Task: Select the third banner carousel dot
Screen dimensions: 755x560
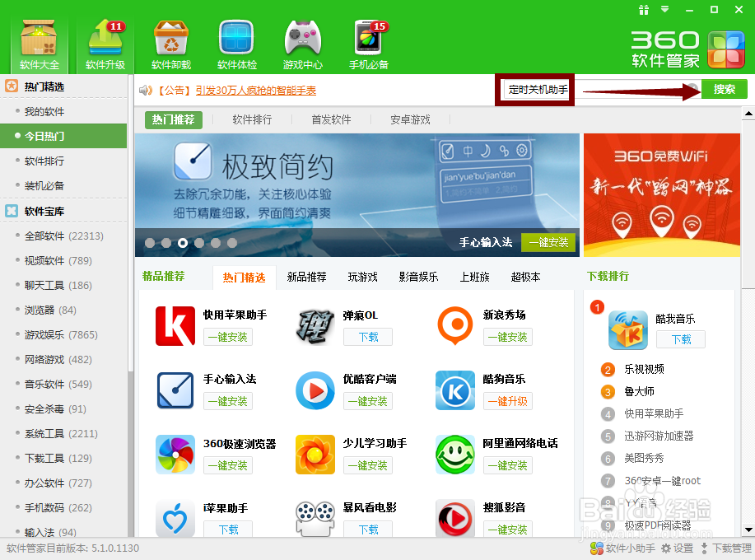Action: [183, 243]
